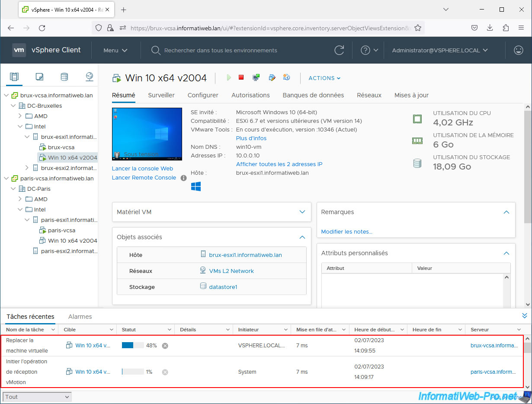Open edit VM settings toolbar icon

[x=272, y=77]
